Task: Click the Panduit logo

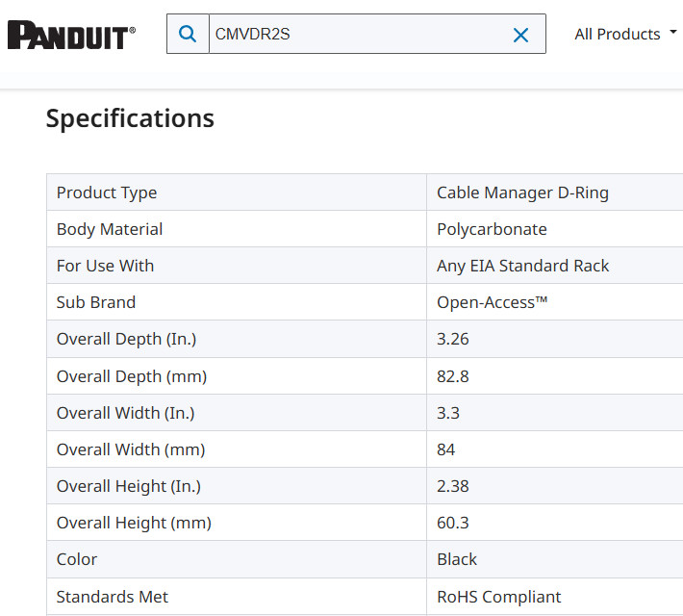Action: coord(71,35)
